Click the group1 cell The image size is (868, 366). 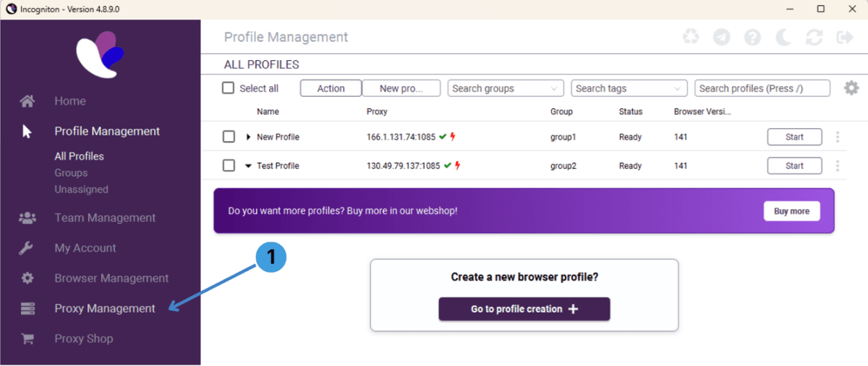pyautogui.click(x=563, y=137)
